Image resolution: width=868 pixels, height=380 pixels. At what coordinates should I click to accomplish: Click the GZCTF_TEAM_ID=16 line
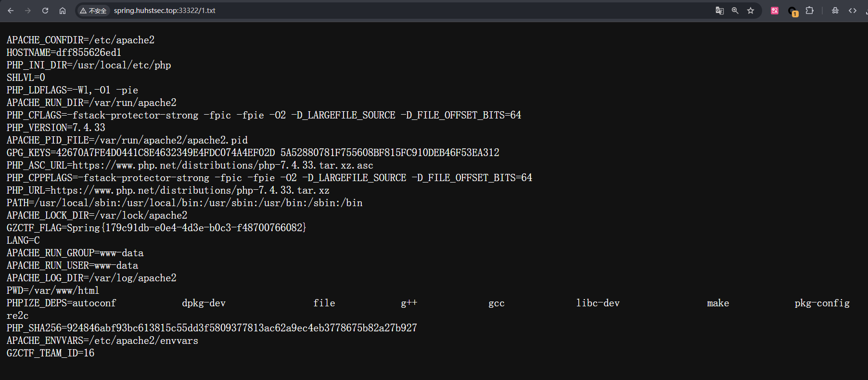51,353
